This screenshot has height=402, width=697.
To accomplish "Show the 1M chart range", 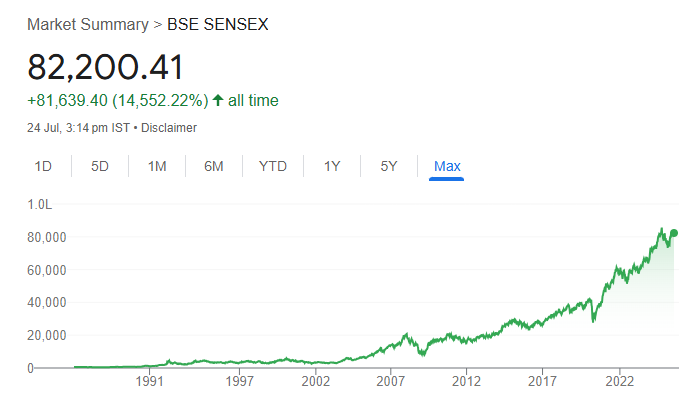I will [x=157, y=166].
